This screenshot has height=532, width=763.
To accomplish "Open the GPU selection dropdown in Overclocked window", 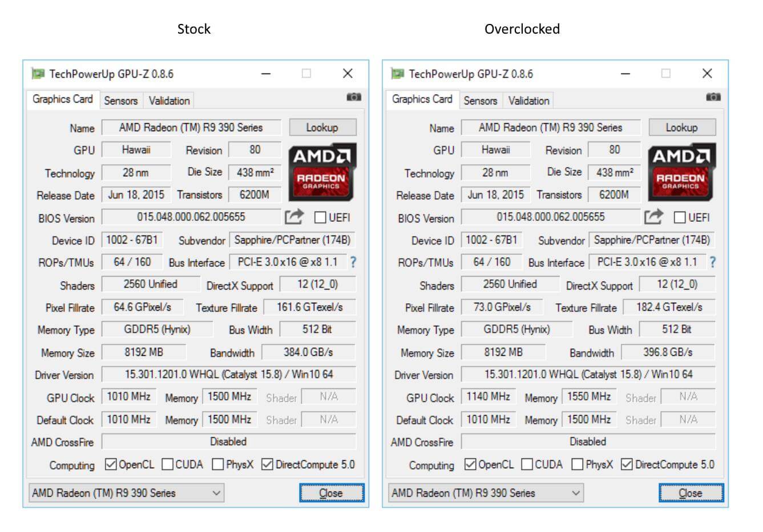I will pyautogui.click(x=486, y=493).
